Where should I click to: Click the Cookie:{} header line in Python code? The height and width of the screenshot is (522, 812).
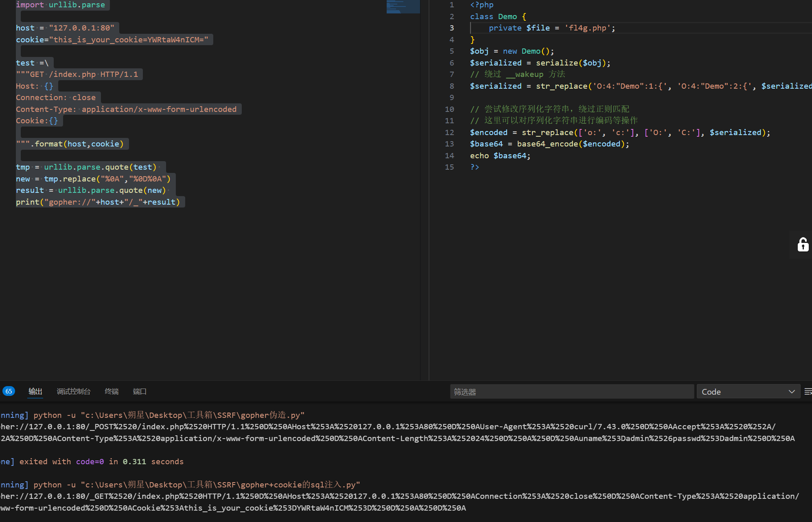[x=37, y=121]
